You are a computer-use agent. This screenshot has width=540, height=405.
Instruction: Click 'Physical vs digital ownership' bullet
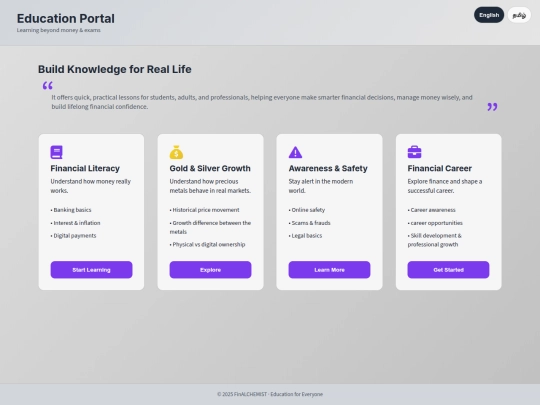click(207, 245)
